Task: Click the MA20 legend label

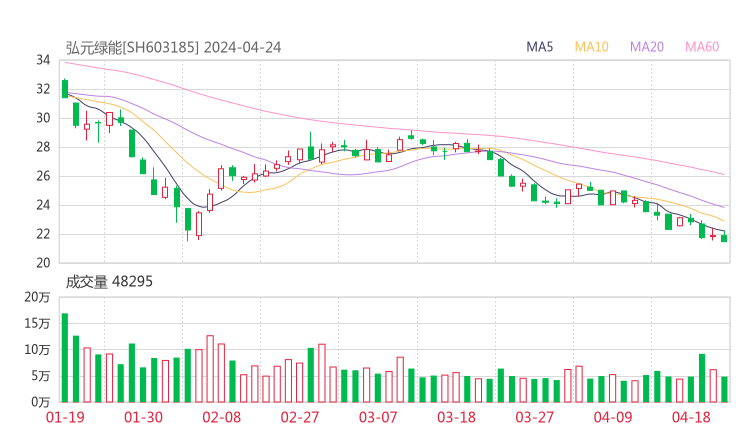Action: click(x=647, y=47)
